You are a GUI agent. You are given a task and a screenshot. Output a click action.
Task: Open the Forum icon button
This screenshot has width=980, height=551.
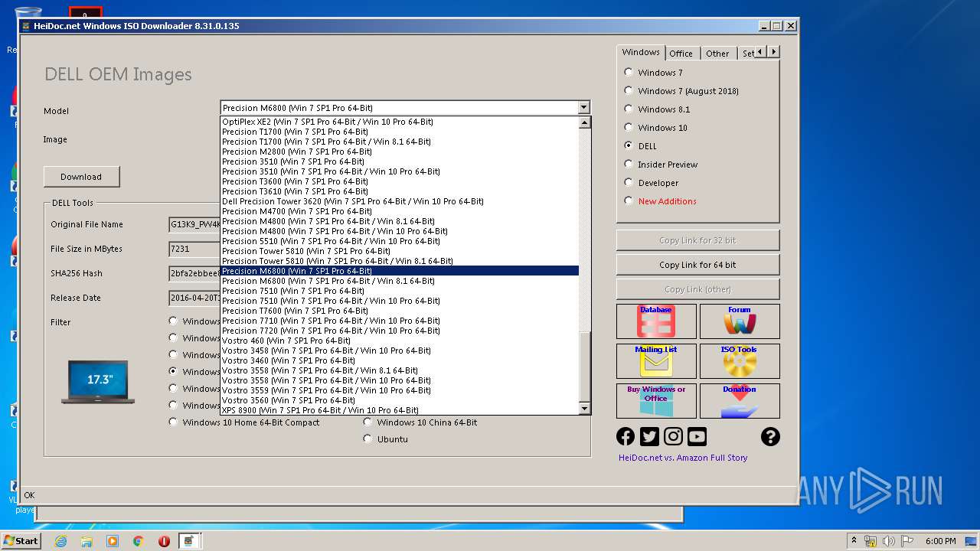pos(740,321)
